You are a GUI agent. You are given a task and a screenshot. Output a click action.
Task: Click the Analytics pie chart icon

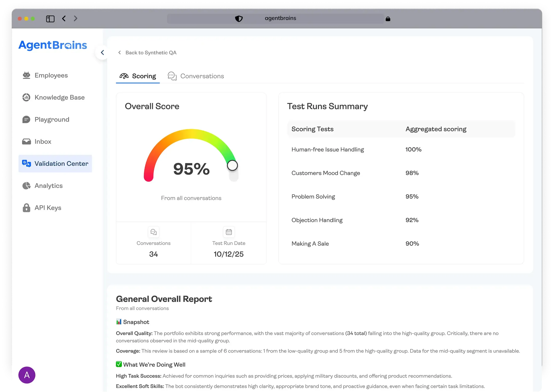point(26,186)
